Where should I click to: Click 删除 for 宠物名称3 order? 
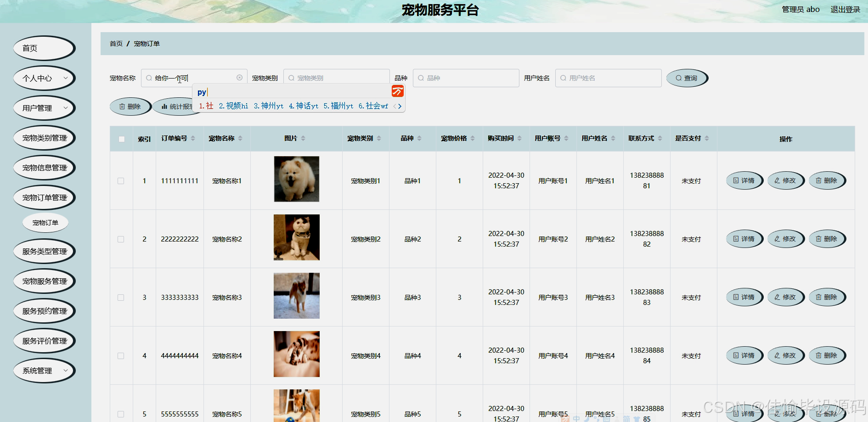pos(827,297)
